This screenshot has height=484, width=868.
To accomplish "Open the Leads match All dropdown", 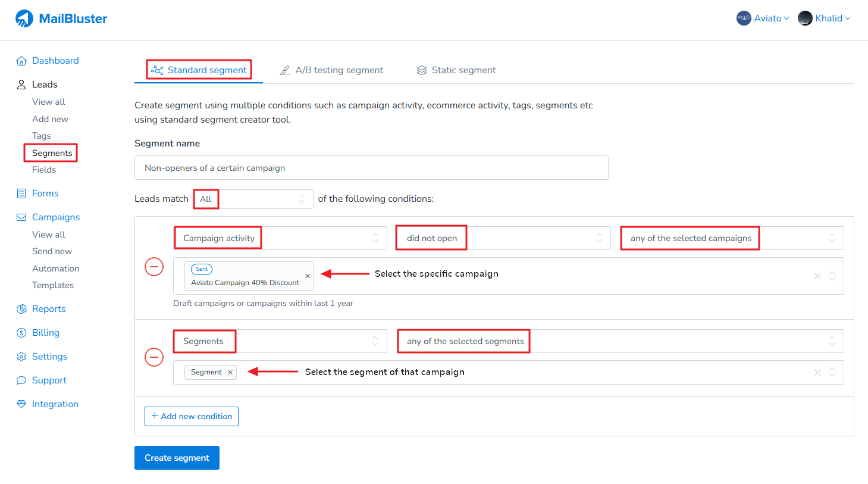I will (x=254, y=199).
